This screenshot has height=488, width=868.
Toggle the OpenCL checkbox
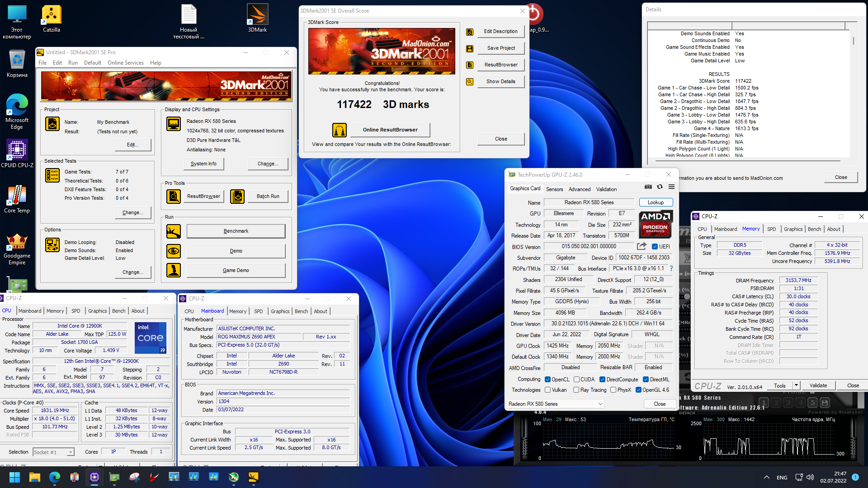[x=548, y=380]
